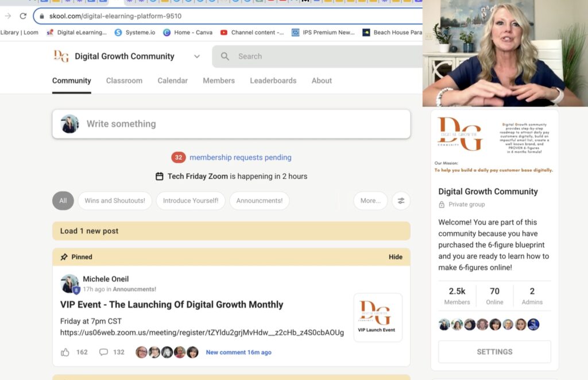View the 2 Admins count

[x=532, y=296]
